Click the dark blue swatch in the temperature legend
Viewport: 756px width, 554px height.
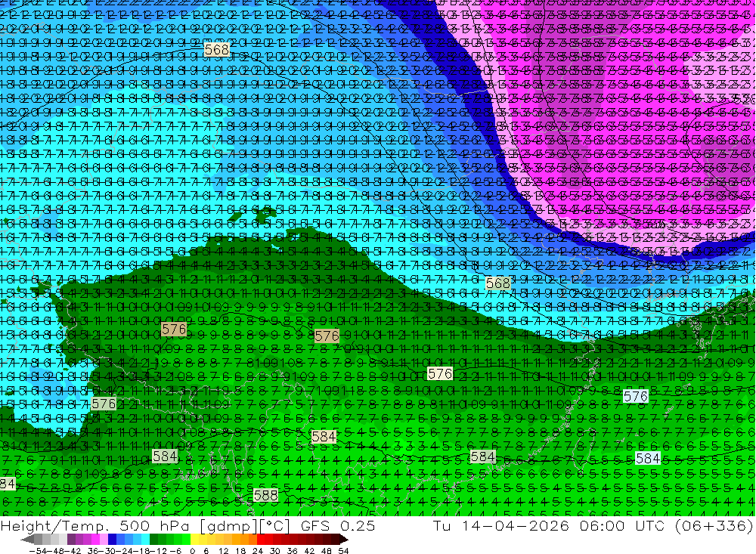112,540
